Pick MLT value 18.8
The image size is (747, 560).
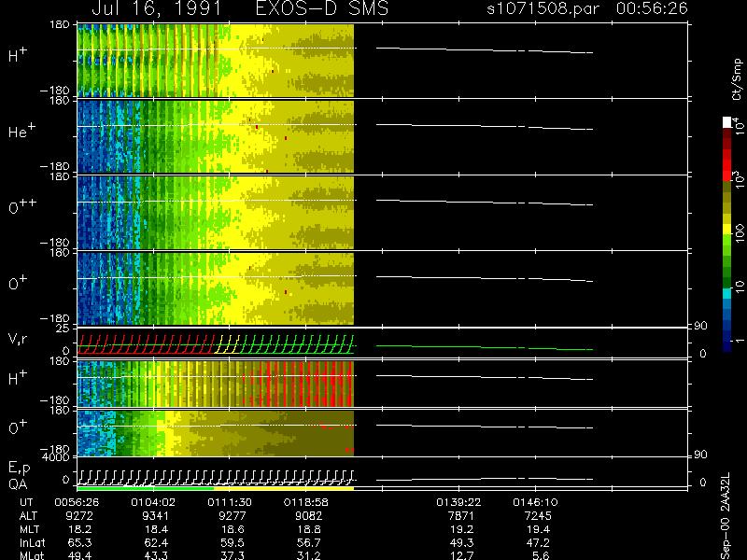(310, 529)
